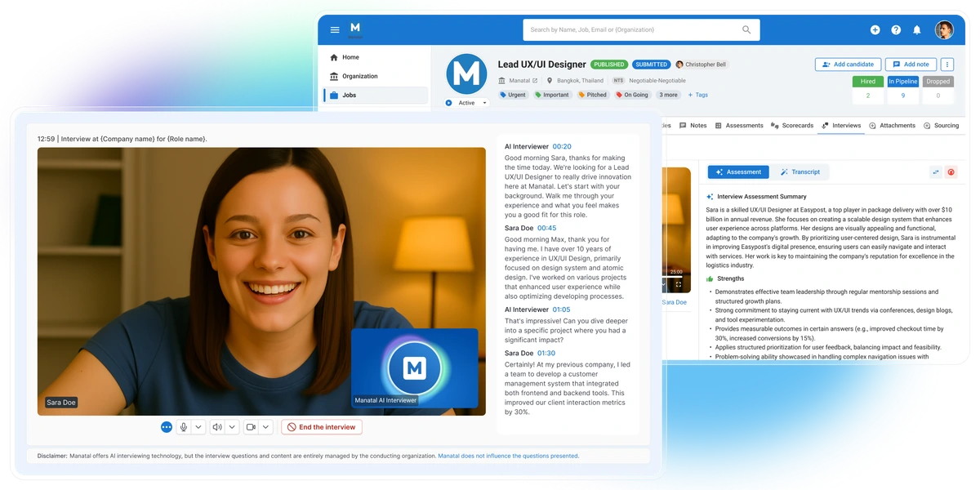Open the three-dot menu beside Add note

947,65
